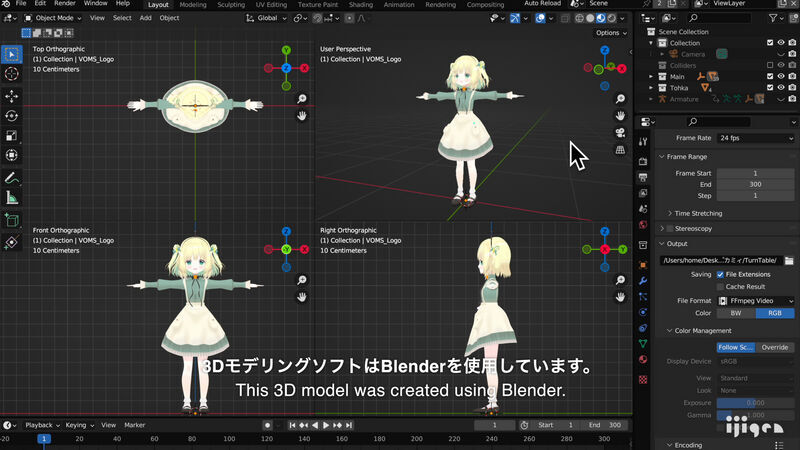The image size is (800, 450).
Task: Uncheck the File Extensions checkbox
Action: 720,274
